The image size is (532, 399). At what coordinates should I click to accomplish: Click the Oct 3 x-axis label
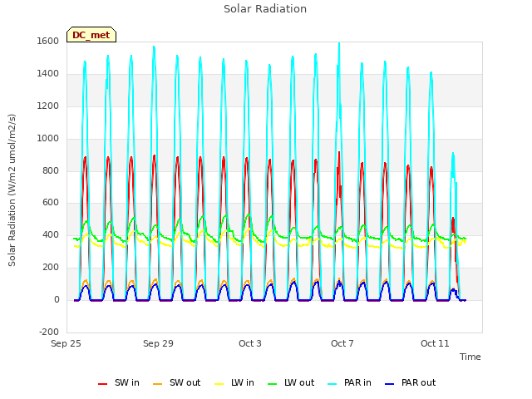click(x=250, y=343)
